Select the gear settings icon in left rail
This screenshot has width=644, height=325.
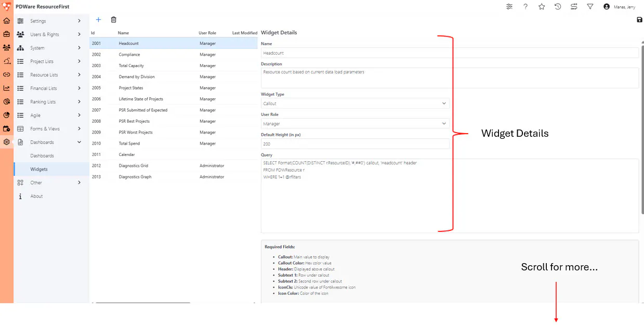6,142
